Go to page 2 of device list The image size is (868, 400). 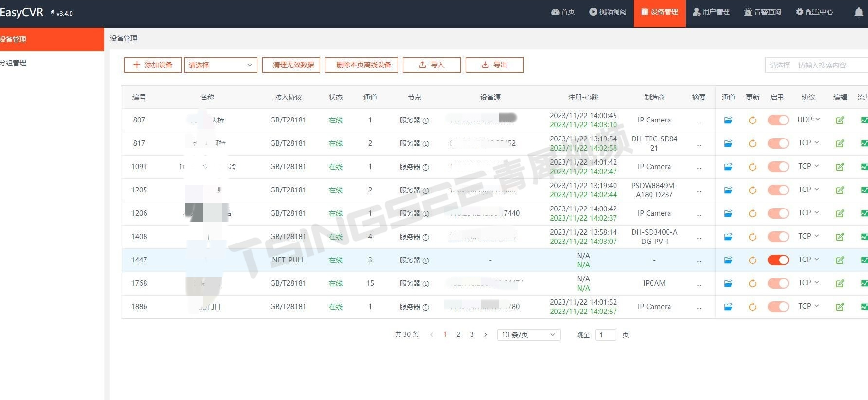pyautogui.click(x=458, y=335)
